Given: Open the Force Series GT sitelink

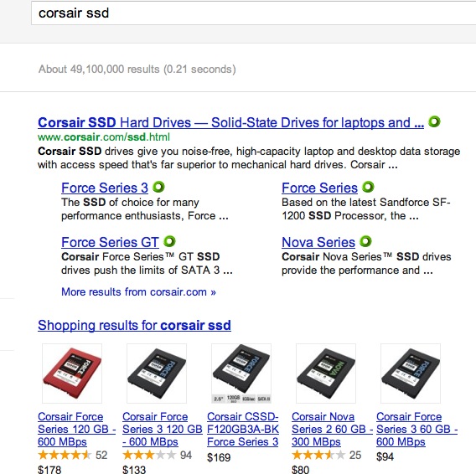Looking at the screenshot, I should click(110, 242).
